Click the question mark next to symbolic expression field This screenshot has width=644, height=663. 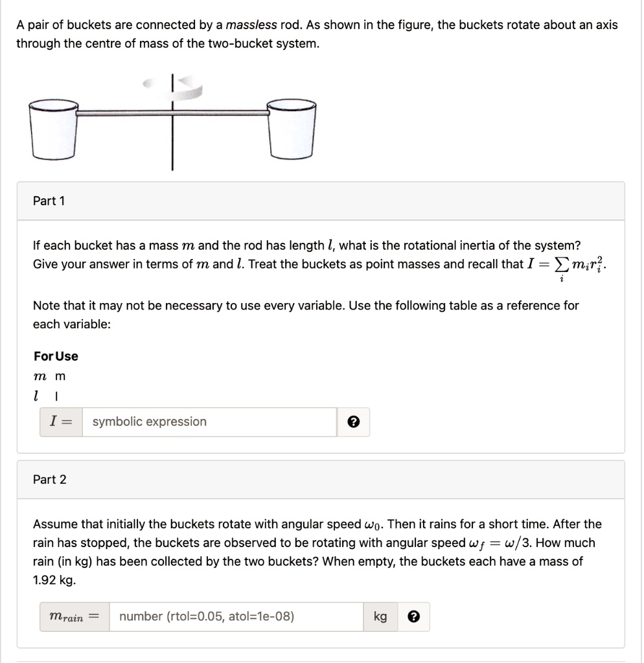353,422
